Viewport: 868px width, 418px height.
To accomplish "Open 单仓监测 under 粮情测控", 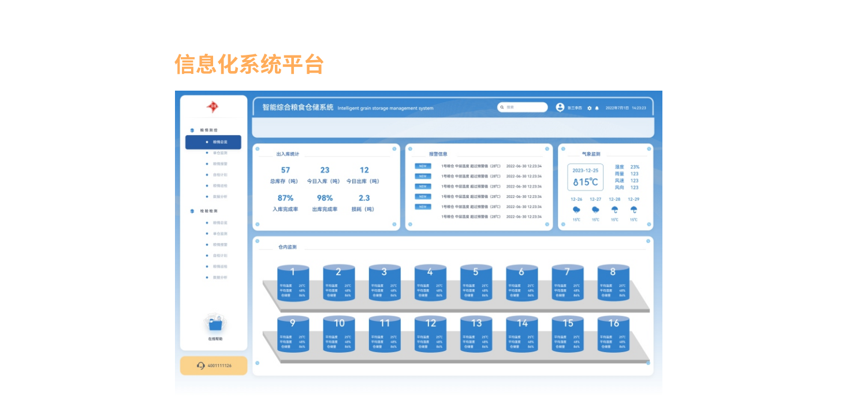I will pyautogui.click(x=219, y=153).
